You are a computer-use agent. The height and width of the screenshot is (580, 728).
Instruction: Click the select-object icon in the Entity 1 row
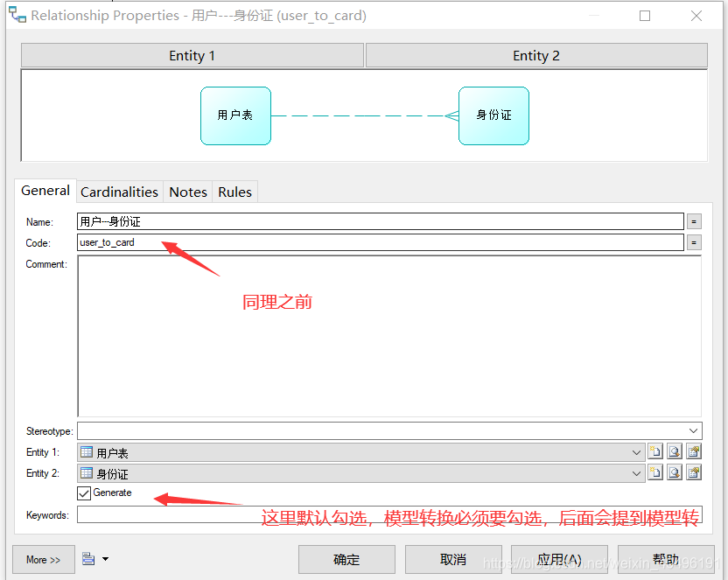(x=675, y=451)
